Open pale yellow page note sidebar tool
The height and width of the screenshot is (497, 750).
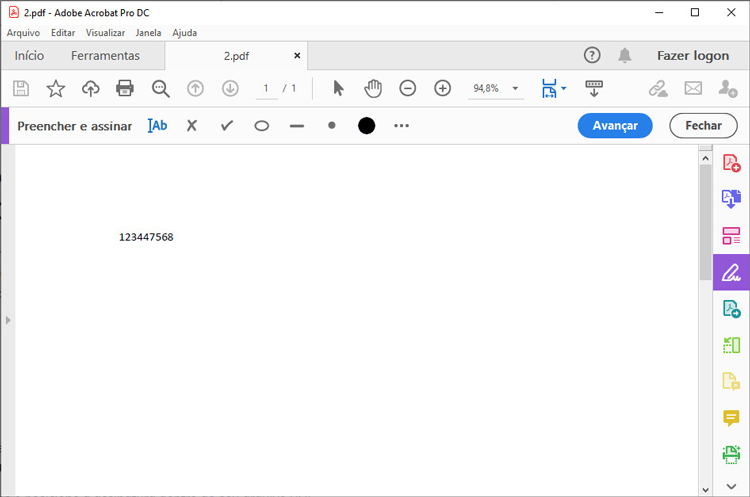click(x=731, y=381)
